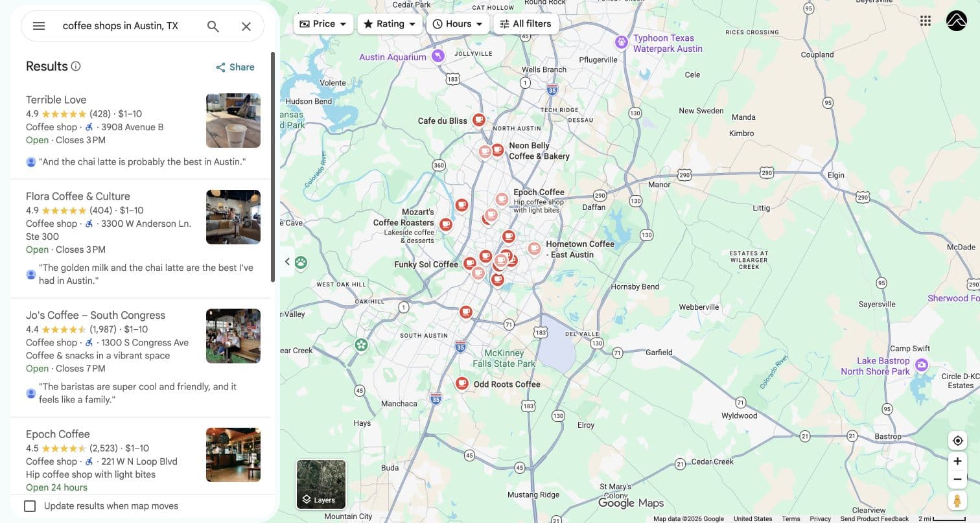980x523 pixels.
Task: Share the results list
Action: click(x=235, y=67)
